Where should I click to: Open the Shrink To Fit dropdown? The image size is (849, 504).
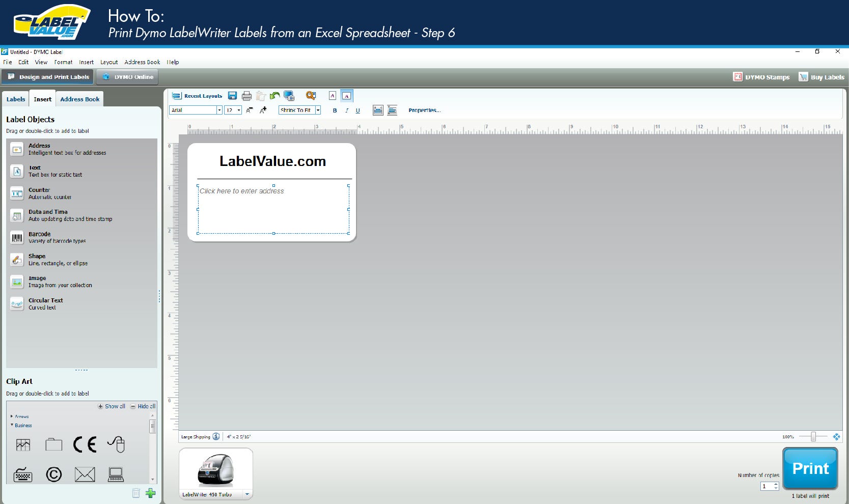pyautogui.click(x=318, y=110)
